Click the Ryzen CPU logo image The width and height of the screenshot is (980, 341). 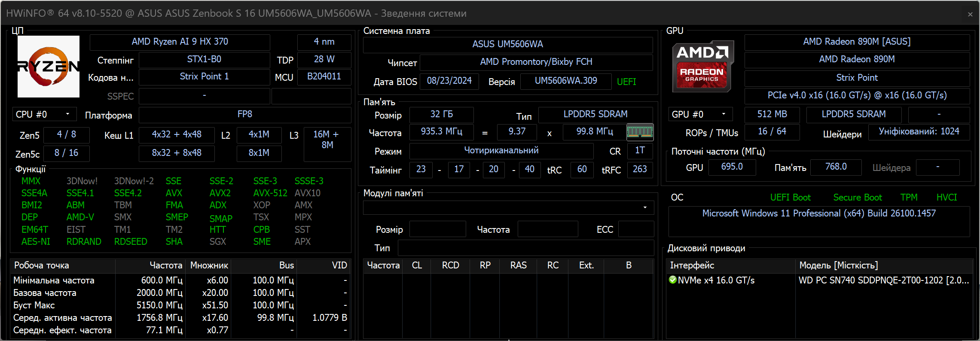click(48, 67)
